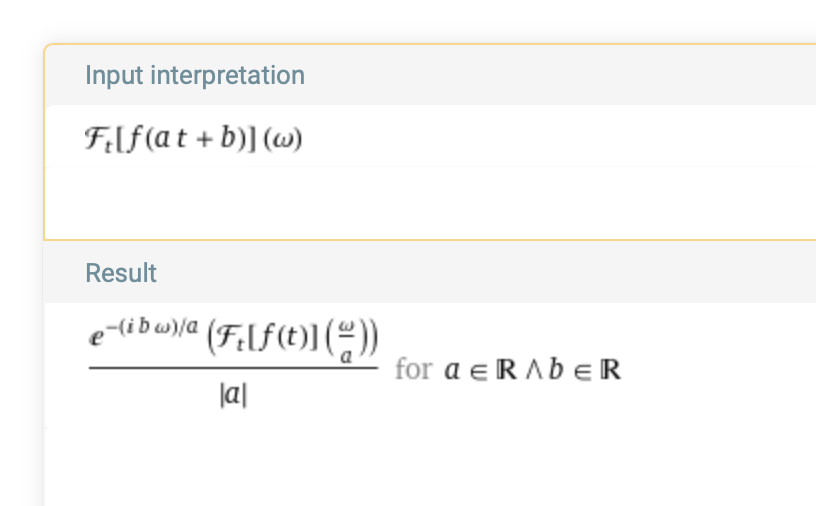Click the empty area below the input formula
This screenshot has height=506, width=816.
400,200
